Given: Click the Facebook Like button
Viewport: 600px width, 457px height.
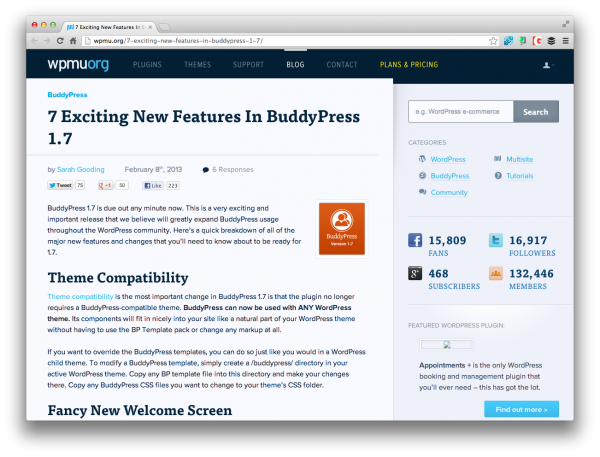Looking at the screenshot, I should tap(153, 186).
